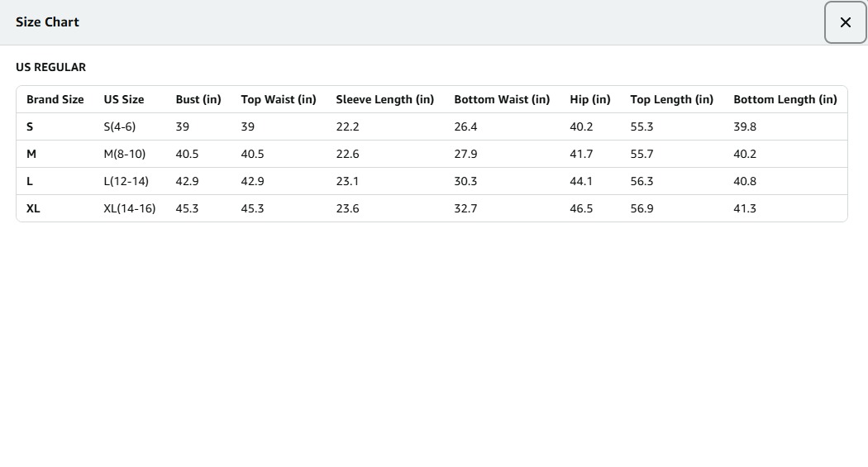The width and height of the screenshot is (868, 467).
Task: Select the Sleeve Length (in) header
Action: point(384,99)
